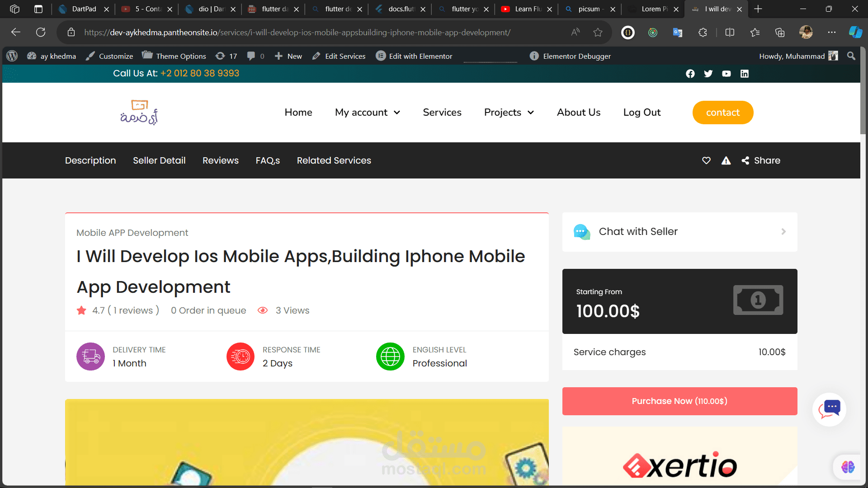This screenshot has width=868, height=488.
Task: Switch to the Reviews tab
Action: coord(220,160)
